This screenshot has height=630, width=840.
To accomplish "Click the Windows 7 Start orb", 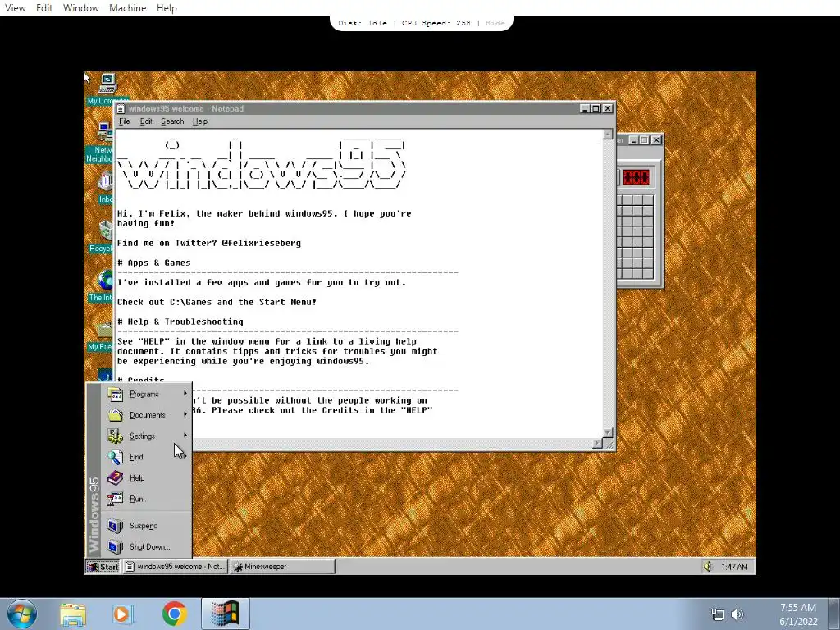I will 22,614.
